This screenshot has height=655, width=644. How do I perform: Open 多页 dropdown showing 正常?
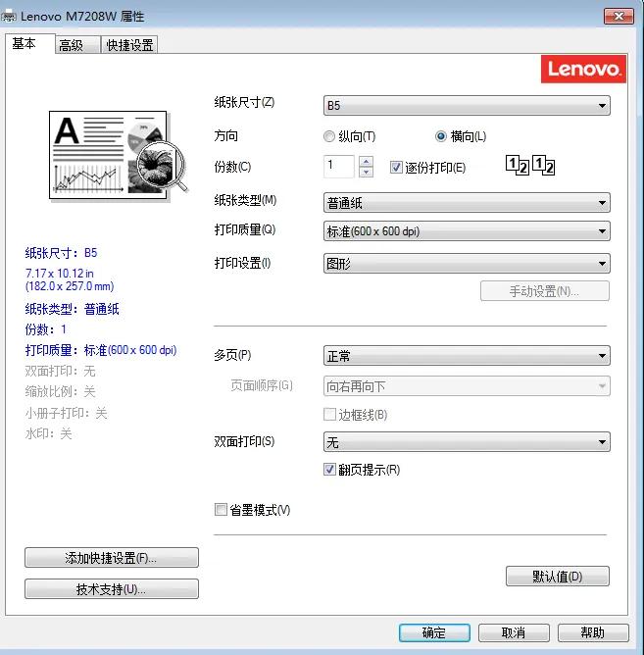pos(467,356)
